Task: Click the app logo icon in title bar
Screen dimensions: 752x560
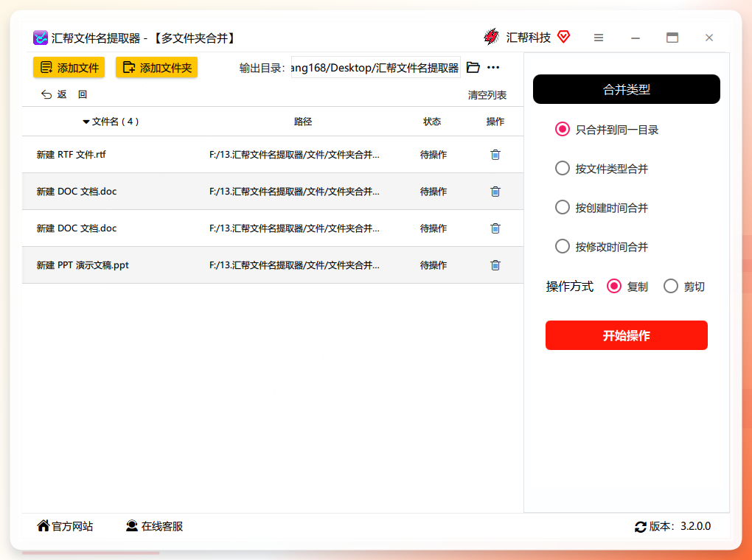Action: pyautogui.click(x=41, y=38)
